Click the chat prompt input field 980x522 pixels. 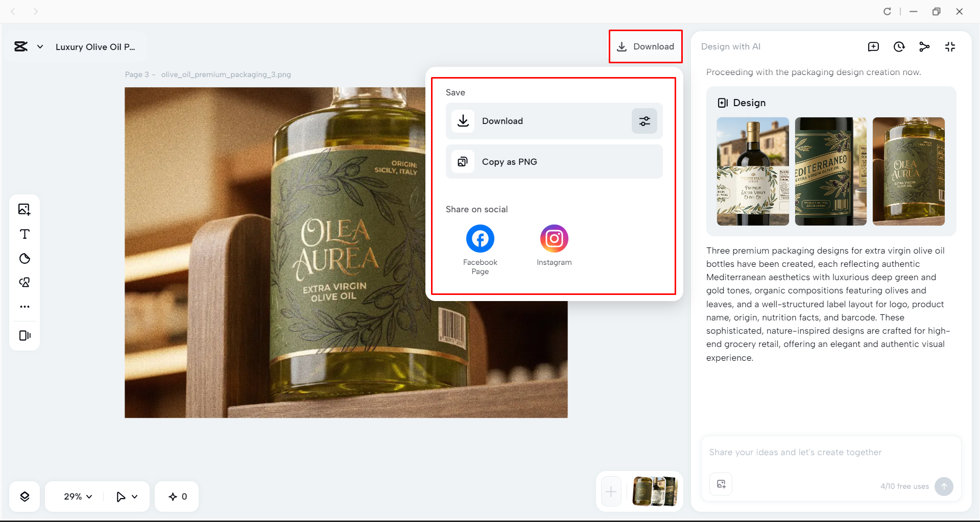[x=831, y=452]
